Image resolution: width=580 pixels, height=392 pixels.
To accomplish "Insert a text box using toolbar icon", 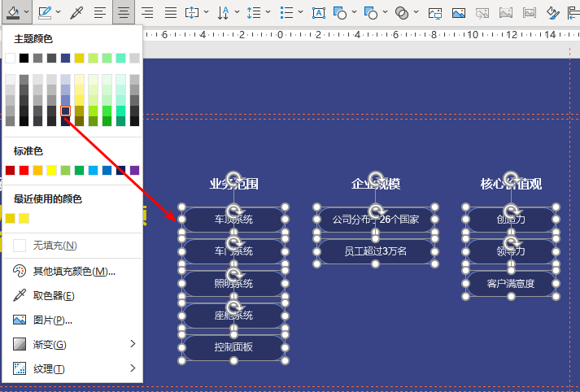I will [x=319, y=13].
